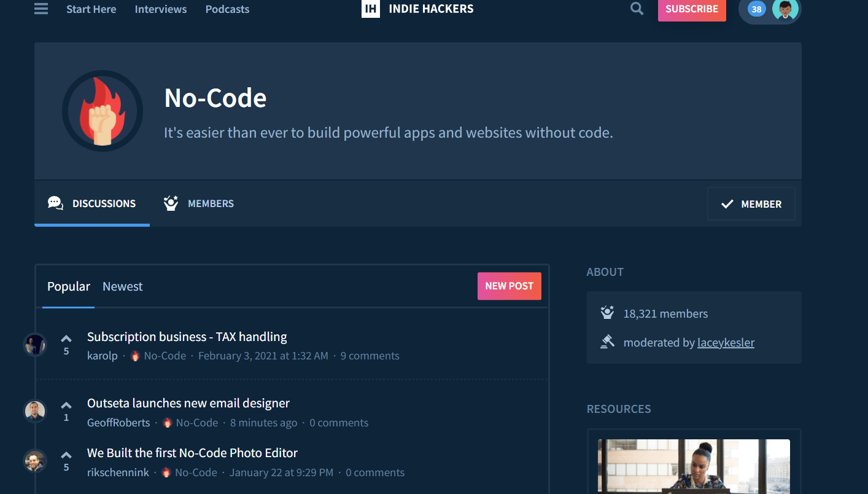Open 'We Built the first No-Code Photo Editor'
The image size is (868, 494).
tap(192, 453)
